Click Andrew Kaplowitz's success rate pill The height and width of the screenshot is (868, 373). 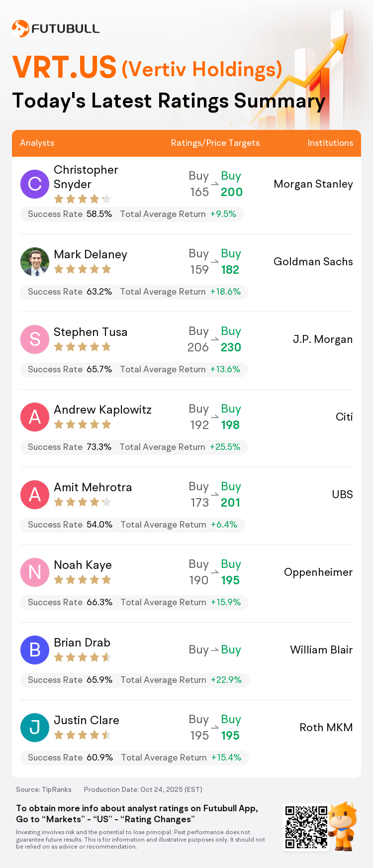point(134,447)
